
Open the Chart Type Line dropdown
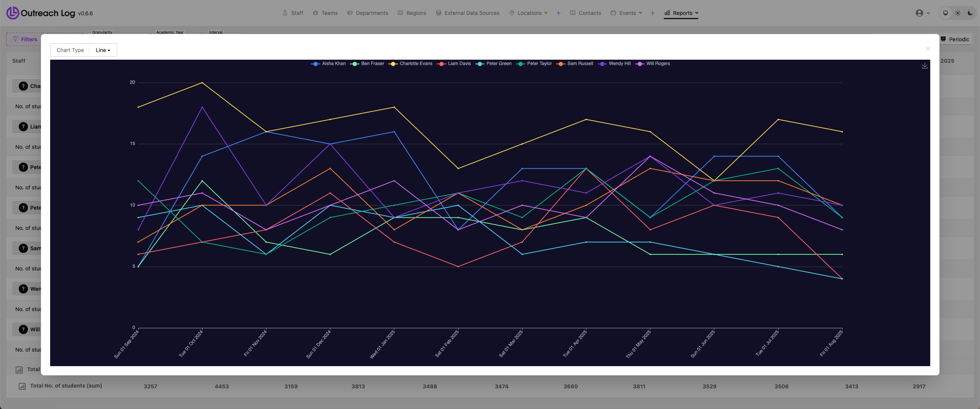pos(103,50)
